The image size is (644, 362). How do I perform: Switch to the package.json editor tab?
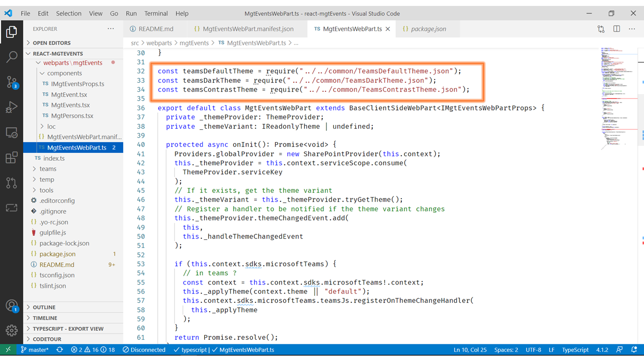click(x=428, y=29)
